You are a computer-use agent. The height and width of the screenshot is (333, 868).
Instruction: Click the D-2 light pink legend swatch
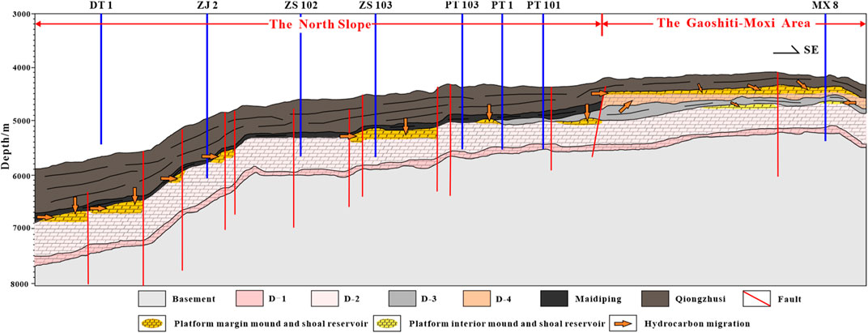click(325, 299)
